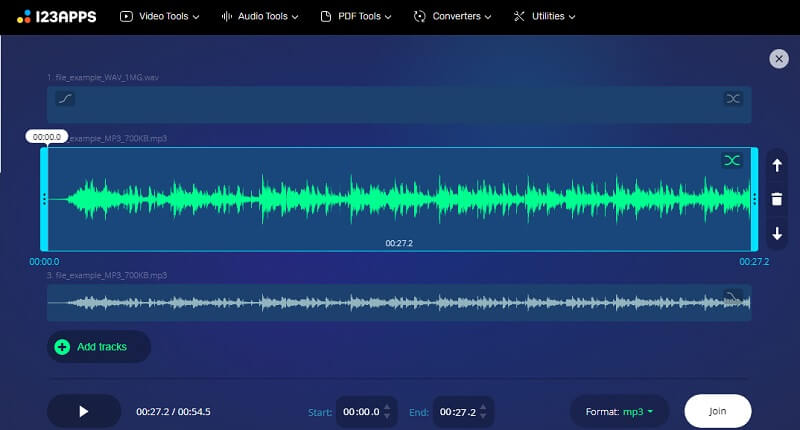This screenshot has width=800, height=430.
Task: Delete the selected track with trash icon
Action: 777,200
